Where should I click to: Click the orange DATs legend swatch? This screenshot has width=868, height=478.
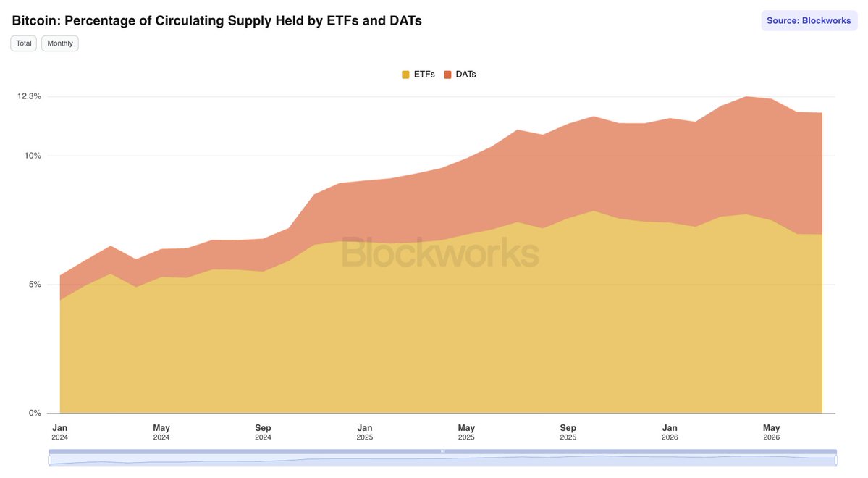click(x=448, y=75)
